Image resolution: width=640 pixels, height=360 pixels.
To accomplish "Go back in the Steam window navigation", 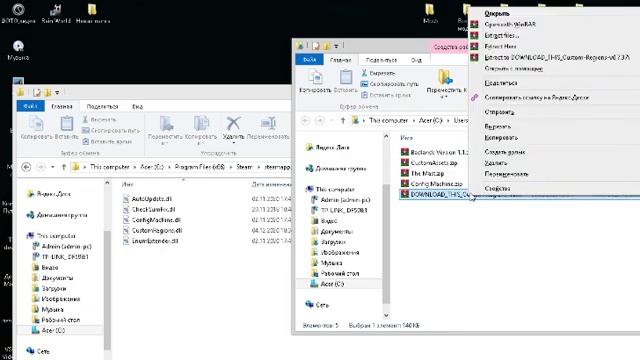I will pos(26,167).
